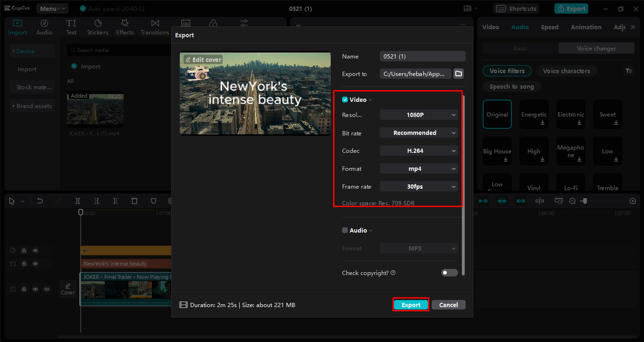This screenshot has width=644, height=342.
Task: Hide the text track with eye icon
Action: (x=35, y=263)
